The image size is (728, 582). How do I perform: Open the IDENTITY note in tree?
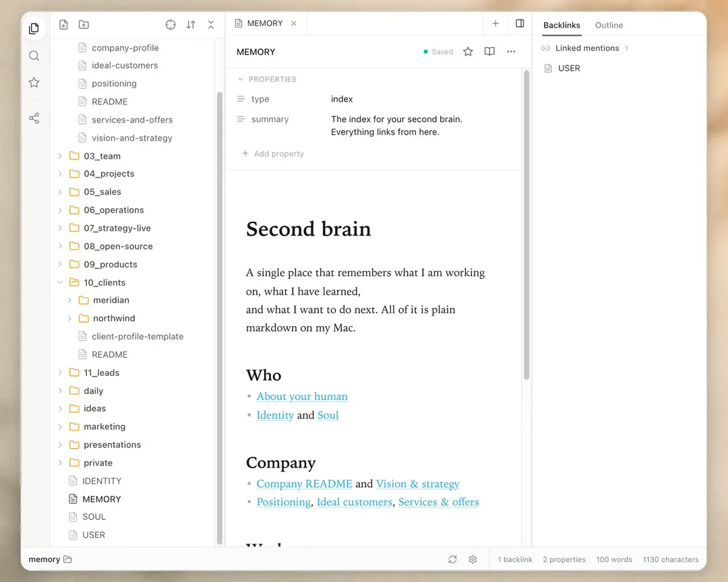click(x=102, y=481)
